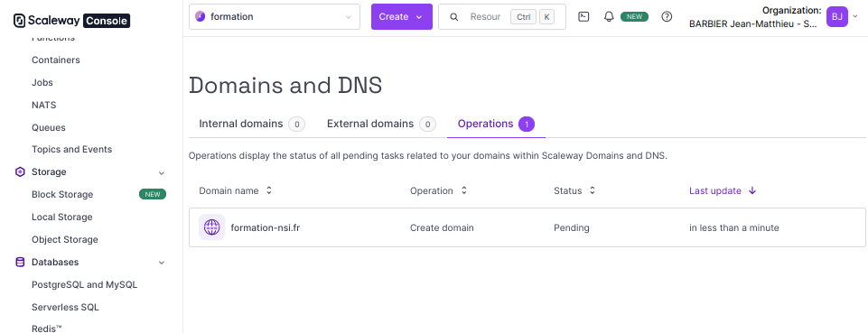The height and width of the screenshot is (333, 868).
Task: Open NATS in the sidebar
Action: (x=43, y=105)
